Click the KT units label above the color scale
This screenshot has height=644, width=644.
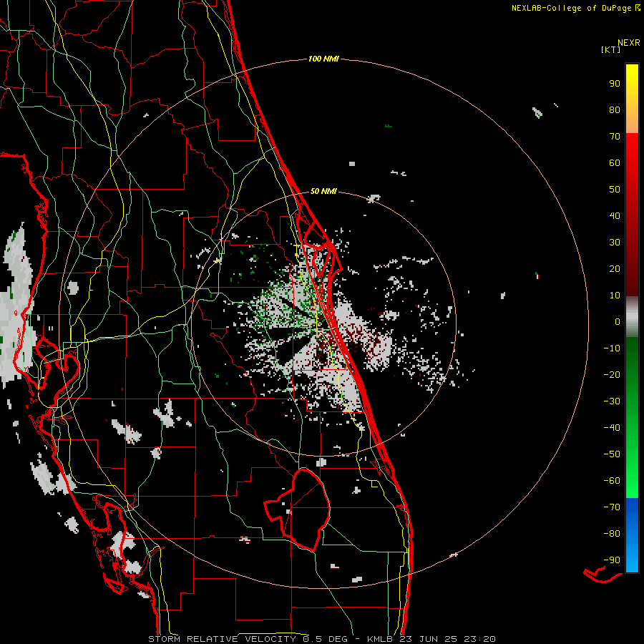pyautogui.click(x=611, y=49)
